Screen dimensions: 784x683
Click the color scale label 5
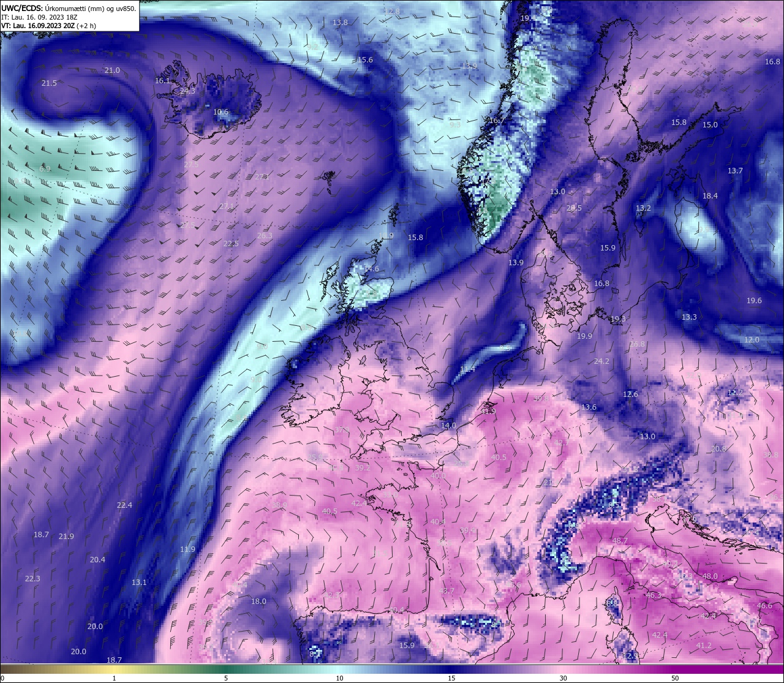226,678
